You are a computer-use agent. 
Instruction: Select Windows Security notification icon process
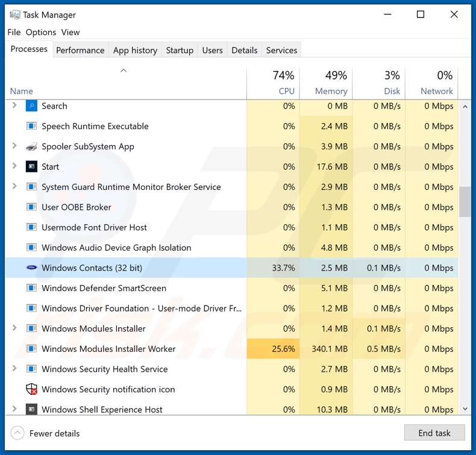coord(231,389)
